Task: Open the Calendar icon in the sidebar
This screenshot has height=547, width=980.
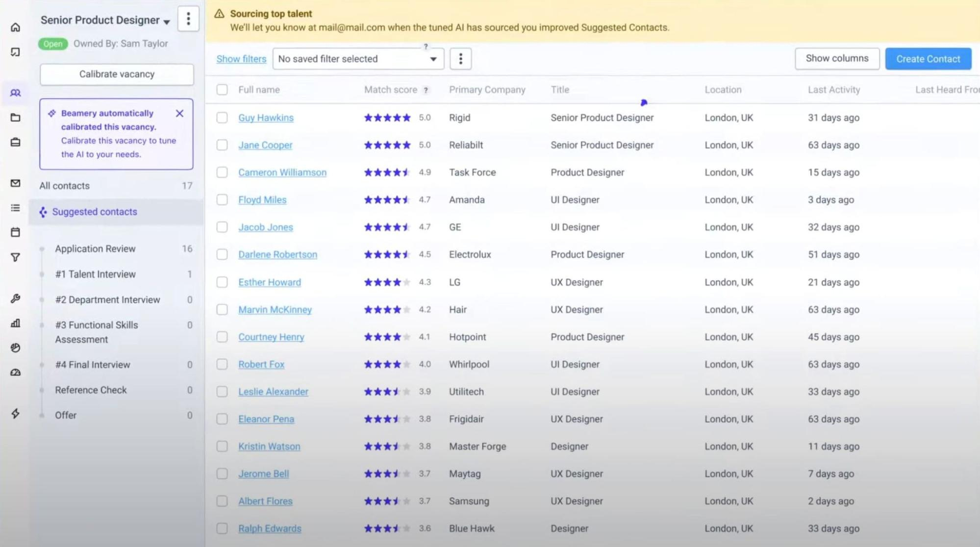Action: [x=15, y=232]
